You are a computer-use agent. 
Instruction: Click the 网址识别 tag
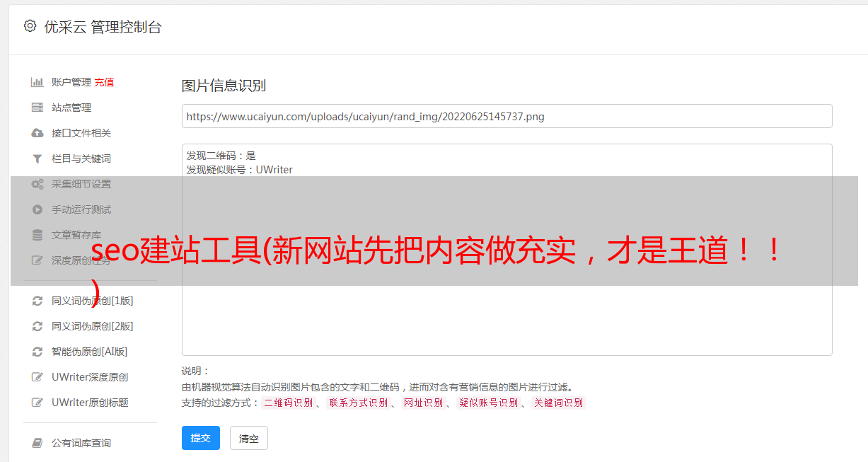423,403
